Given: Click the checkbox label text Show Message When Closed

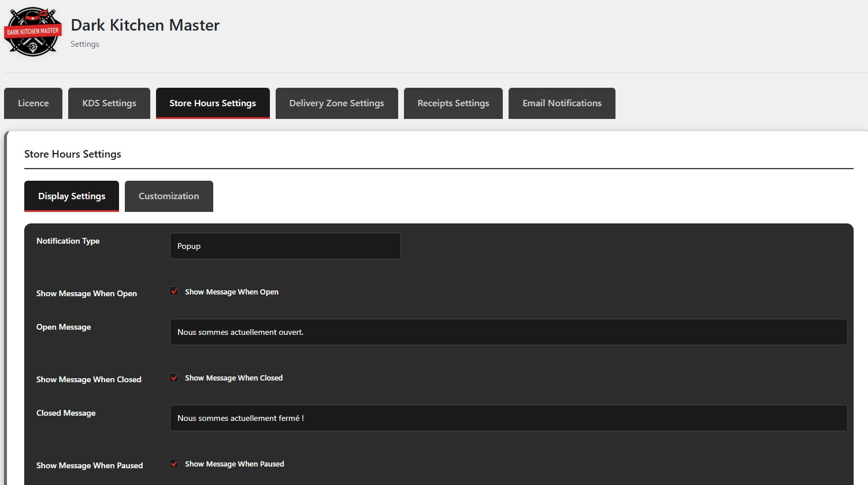Looking at the screenshot, I should click(234, 378).
